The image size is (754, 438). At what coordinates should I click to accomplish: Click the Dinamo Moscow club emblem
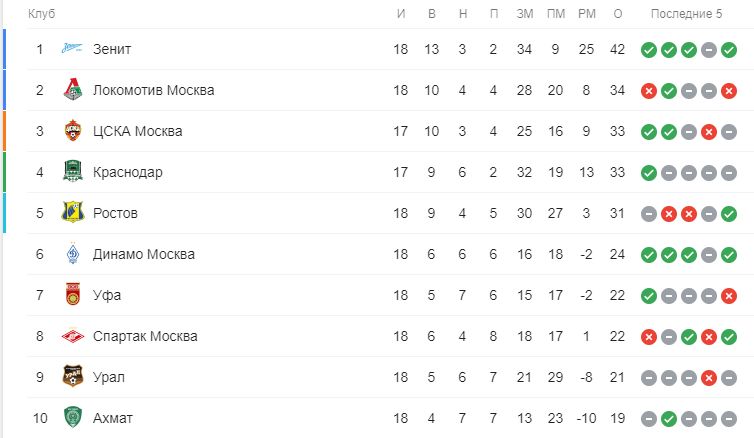(73, 254)
